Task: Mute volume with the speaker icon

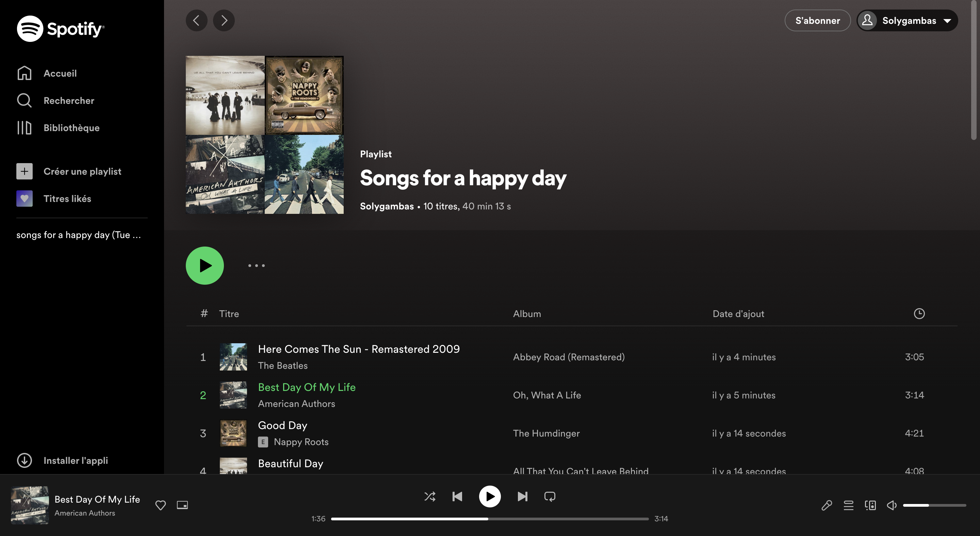Action: point(892,506)
